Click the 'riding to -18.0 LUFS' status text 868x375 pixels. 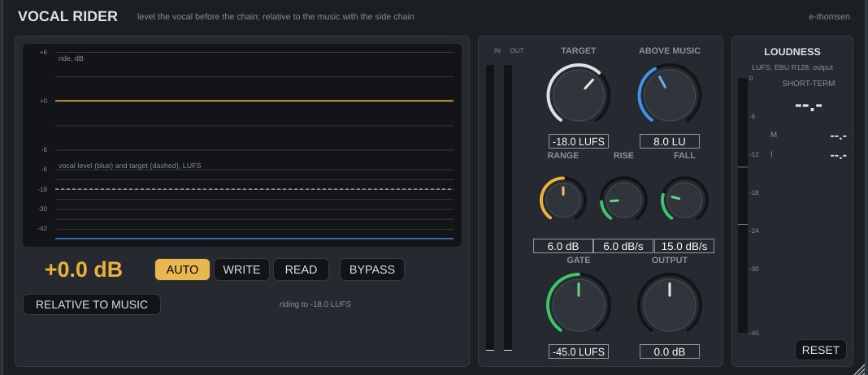(x=315, y=304)
